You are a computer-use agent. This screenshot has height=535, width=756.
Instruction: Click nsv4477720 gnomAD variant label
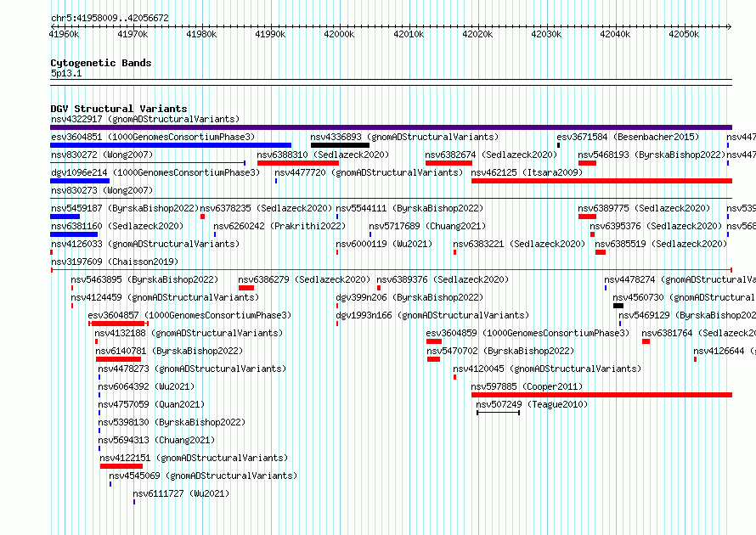point(369,172)
